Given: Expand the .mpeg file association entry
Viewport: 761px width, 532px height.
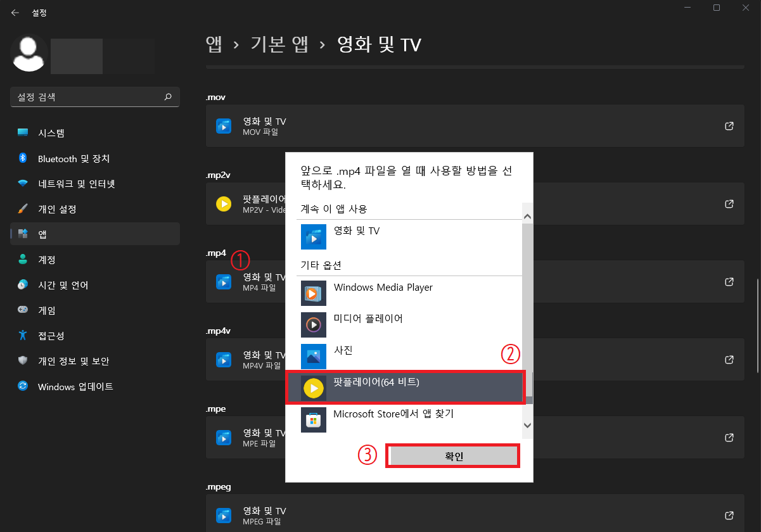Looking at the screenshot, I should [729, 515].
